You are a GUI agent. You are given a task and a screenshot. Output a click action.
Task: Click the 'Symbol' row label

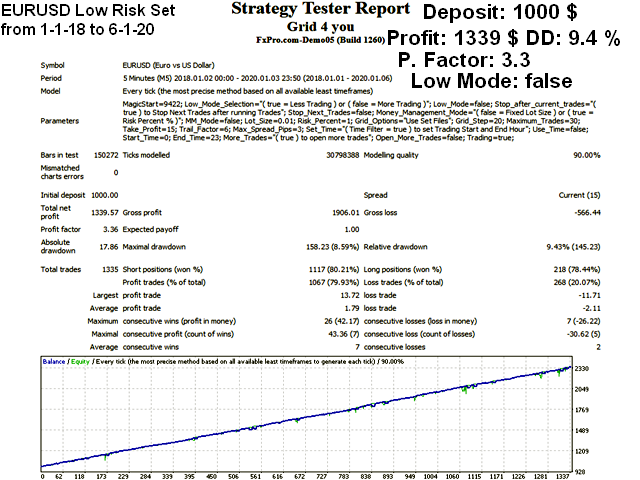(x=52, y=65)
